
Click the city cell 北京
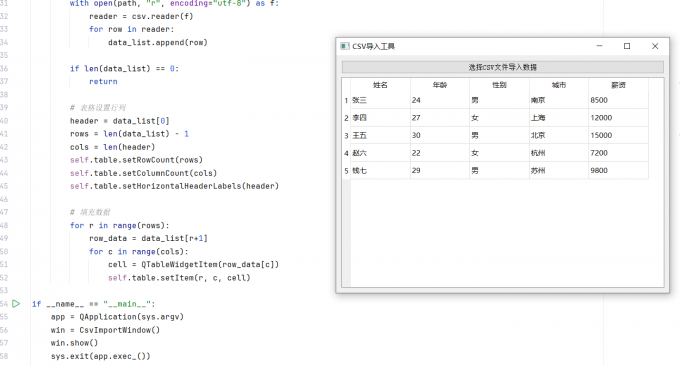point(559,135)
